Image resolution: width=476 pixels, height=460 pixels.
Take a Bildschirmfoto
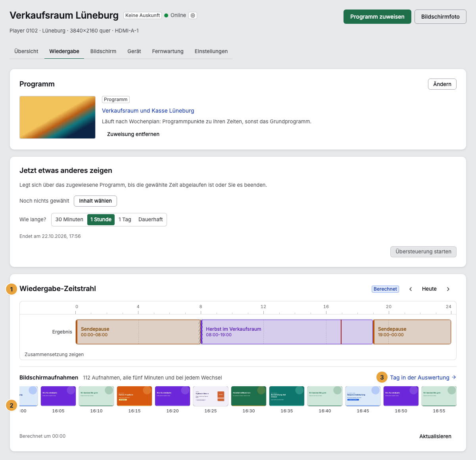pos(440,17)
